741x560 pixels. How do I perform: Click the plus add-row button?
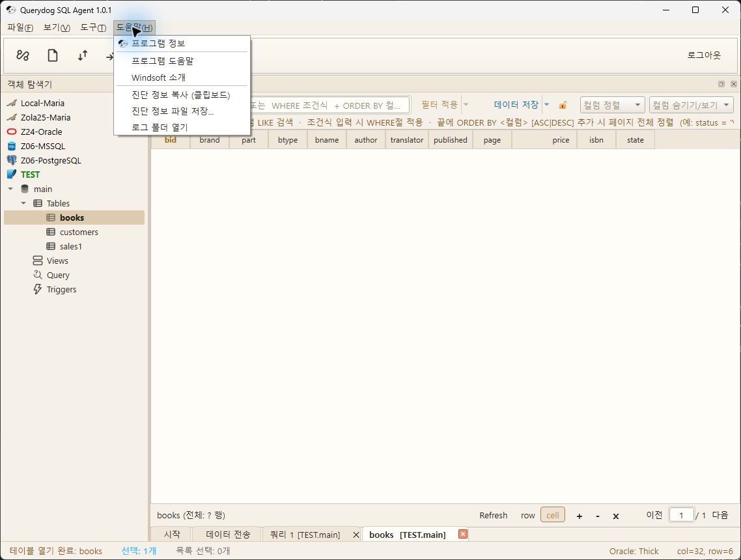tap(580, 516)
